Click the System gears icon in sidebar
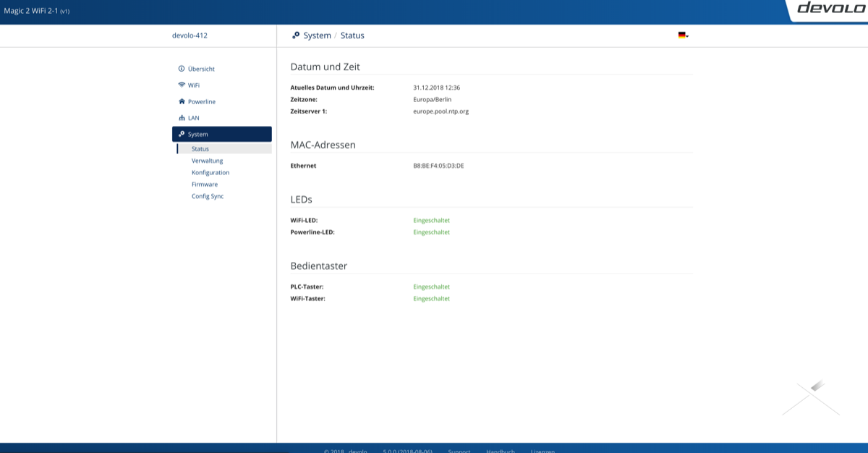 182,134
